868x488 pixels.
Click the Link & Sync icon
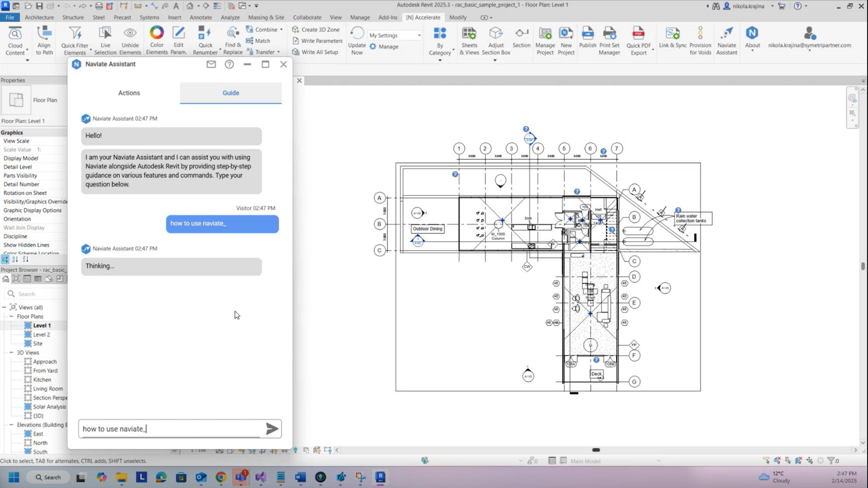click(x=673, y=33)
